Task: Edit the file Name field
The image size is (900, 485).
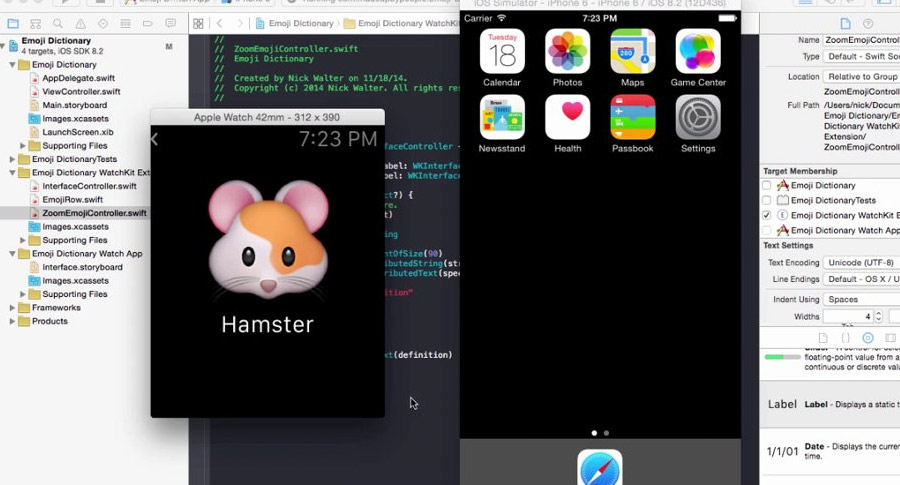Action: click(x=861, y=40)
